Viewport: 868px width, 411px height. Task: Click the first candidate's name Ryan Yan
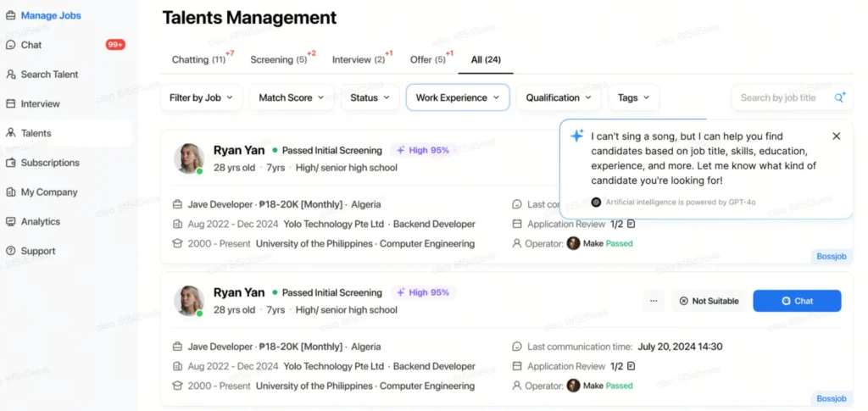pos(239,151)
